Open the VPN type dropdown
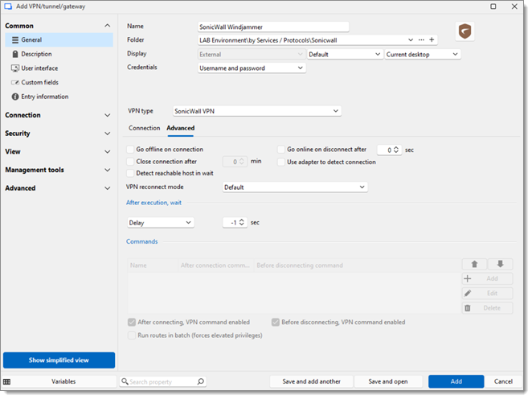532x399 pixels. pyautogui.click(x=257, y=111)
